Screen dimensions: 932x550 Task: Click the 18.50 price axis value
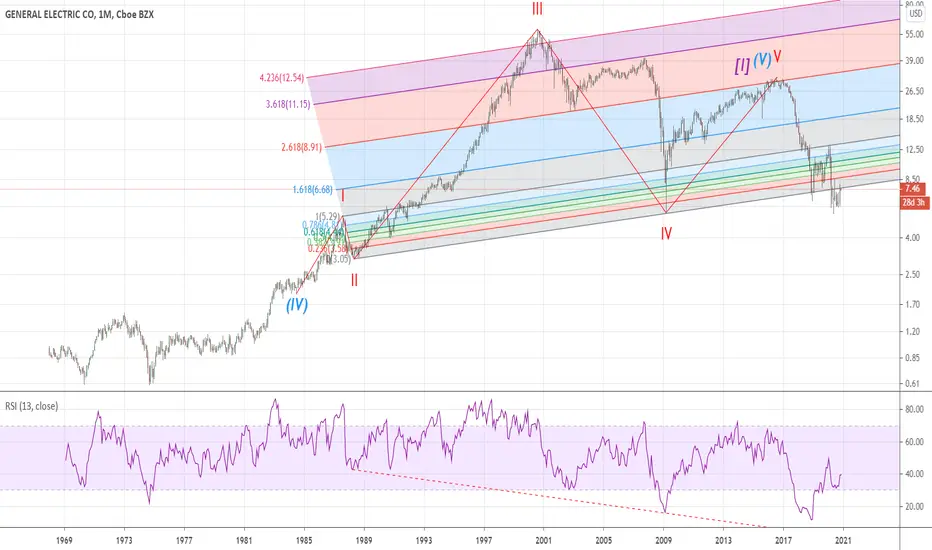[914, 119]
